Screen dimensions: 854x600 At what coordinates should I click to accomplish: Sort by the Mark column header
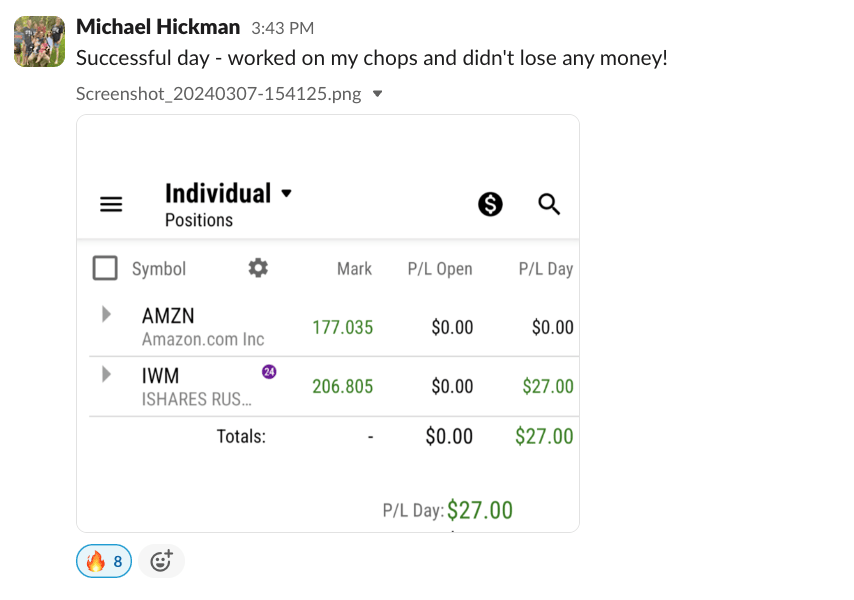click(354, 269)
